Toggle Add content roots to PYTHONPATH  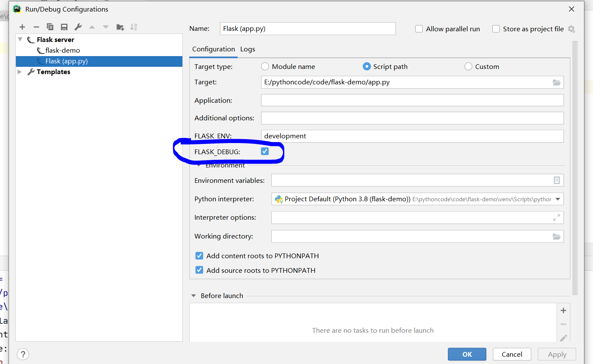click(199, 256)
